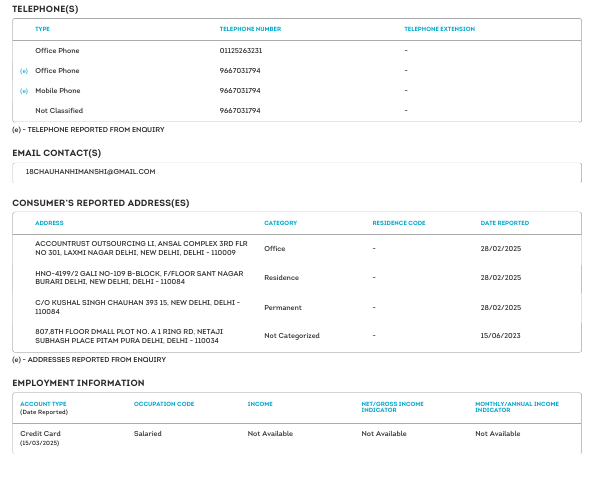
Task: Click the extension dash in Not Classified row
Action: (x=406, y=111)
